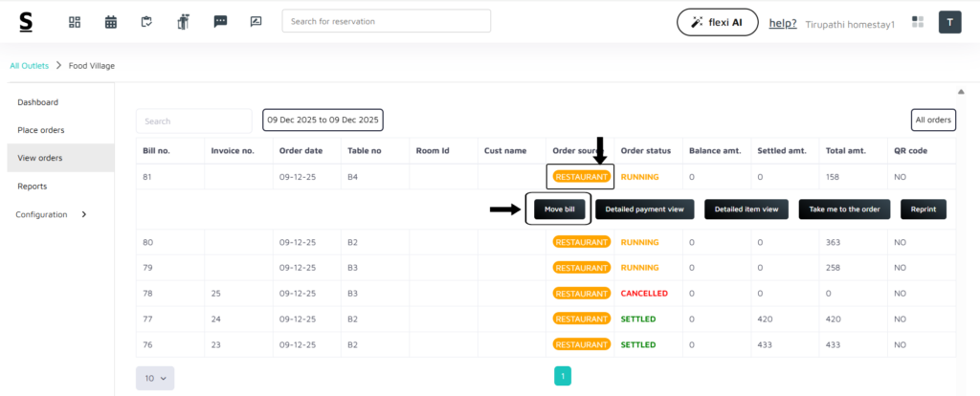Click the flexi AI button
The width and height of the screenshot is (980, 396).
(717, 22)
